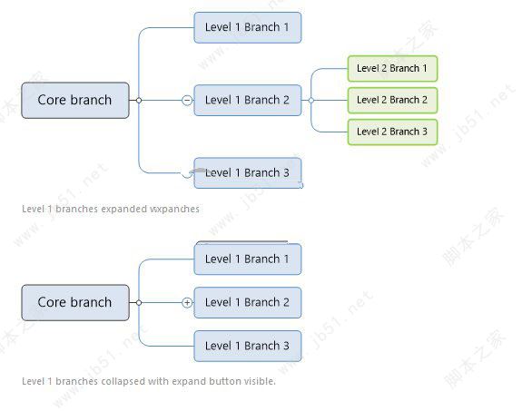Select the green Level 2 Branch 2 node
532x411 pixels.
392,101
